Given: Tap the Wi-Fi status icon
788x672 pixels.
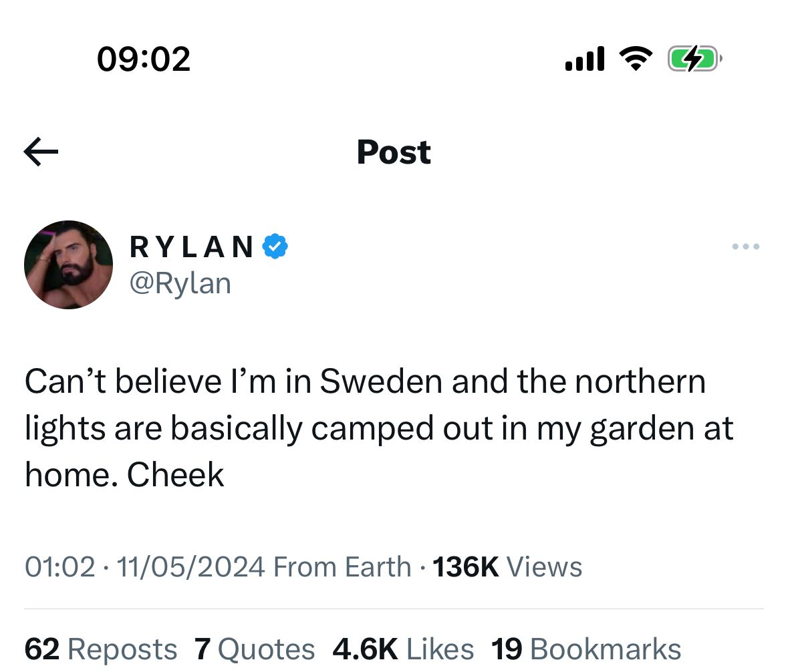Looking at the screenshot, I should [636, 58].
